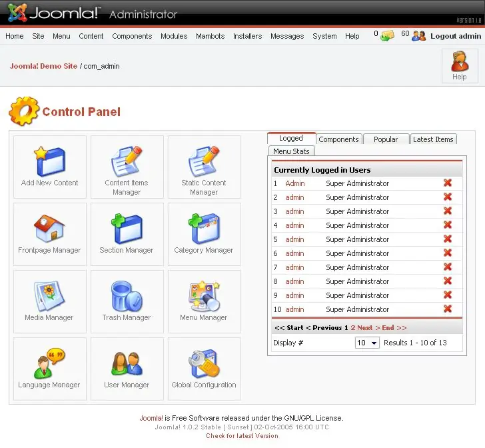Image resolution: width=485 pixels, height=448 pixels.
Task: Switch to the Components tab
Action: click(x=338, y=139)
